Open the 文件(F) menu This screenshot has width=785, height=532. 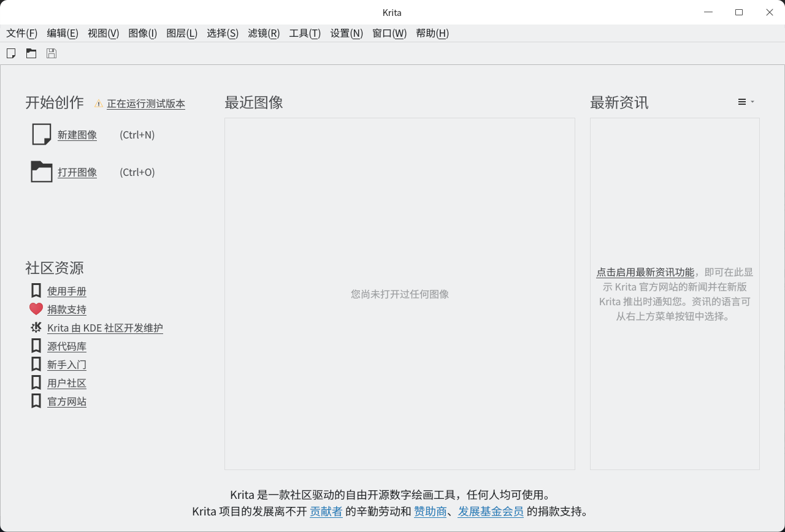coord(21,33)
